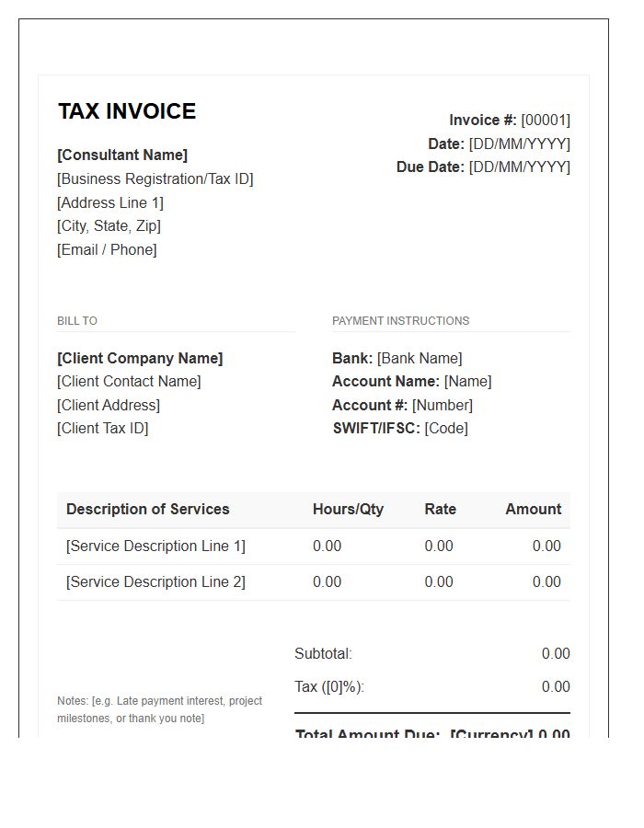The height and width of the screenshot is (828, 644).
Task: Click the Hours/Qty value for Service Line 2
Action: point(327,582)
